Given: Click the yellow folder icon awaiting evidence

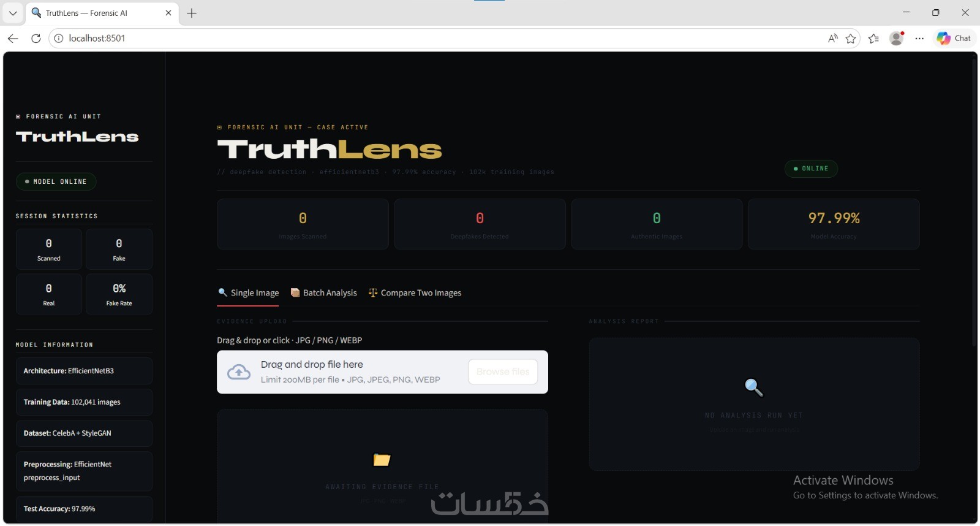Looking at the screenshot, I should pos(382,459).
